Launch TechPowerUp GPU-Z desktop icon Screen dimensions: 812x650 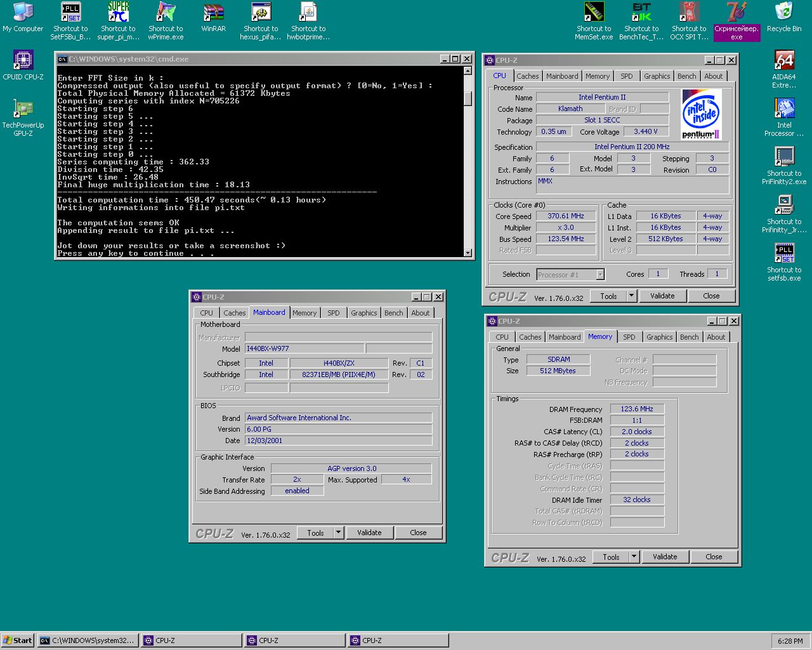point(23,117)
